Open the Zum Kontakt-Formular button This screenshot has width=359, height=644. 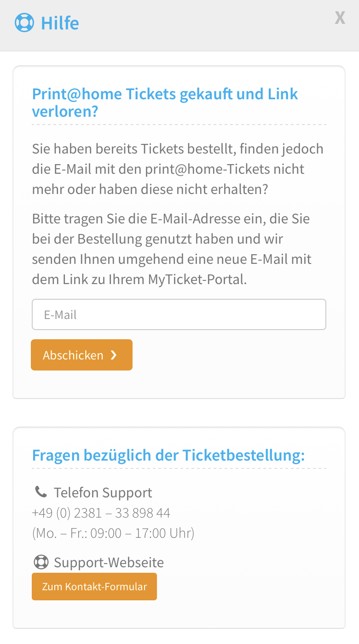coord(94,587)
